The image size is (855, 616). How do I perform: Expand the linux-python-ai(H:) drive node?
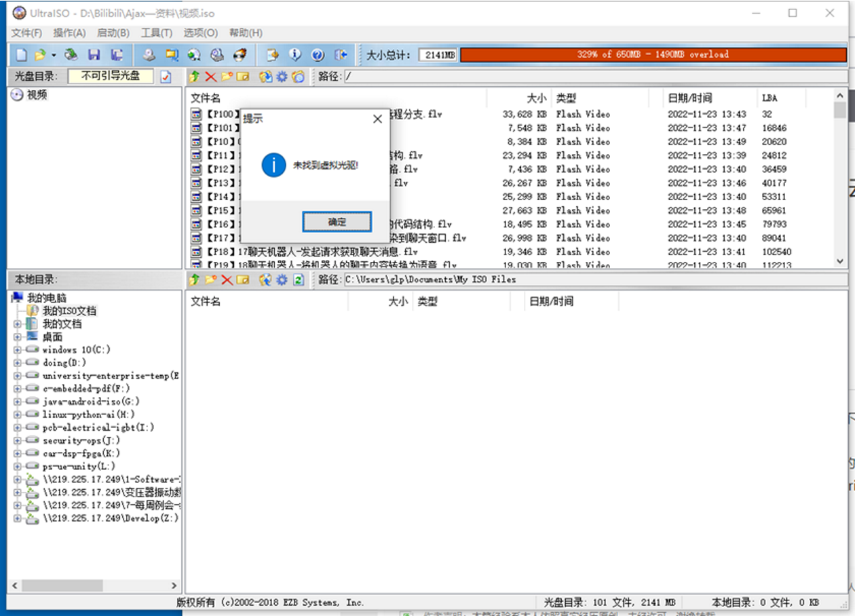[x=18, y=415]
